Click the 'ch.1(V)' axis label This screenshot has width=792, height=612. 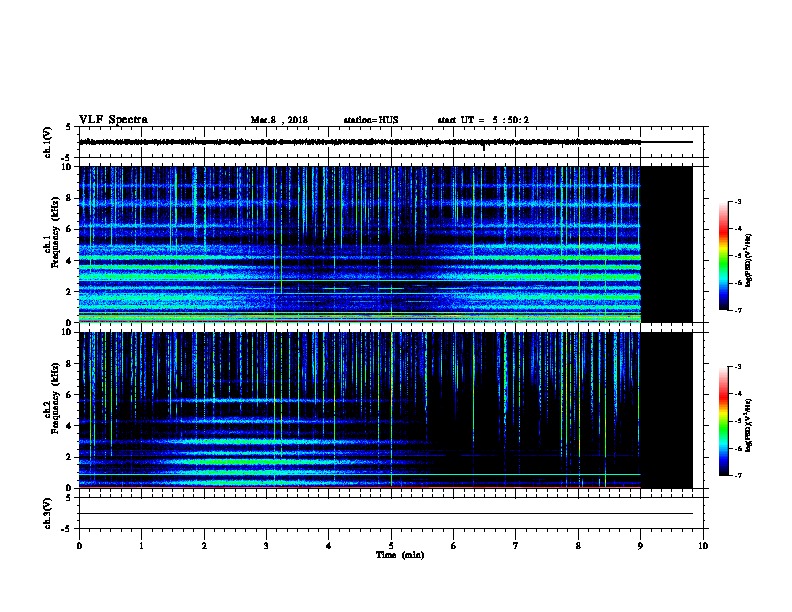pyautogui.click(x=47, y=142)
